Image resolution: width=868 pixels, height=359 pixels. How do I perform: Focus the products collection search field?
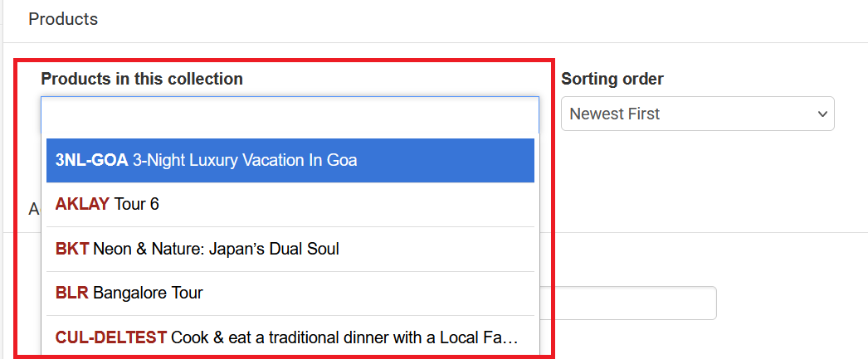tap(290, 114)
